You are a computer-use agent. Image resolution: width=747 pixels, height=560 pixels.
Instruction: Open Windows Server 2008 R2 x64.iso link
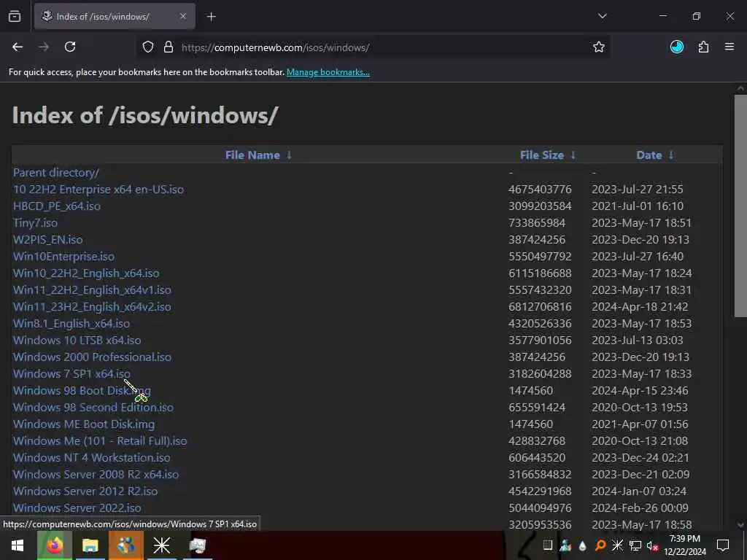point(96,474)
